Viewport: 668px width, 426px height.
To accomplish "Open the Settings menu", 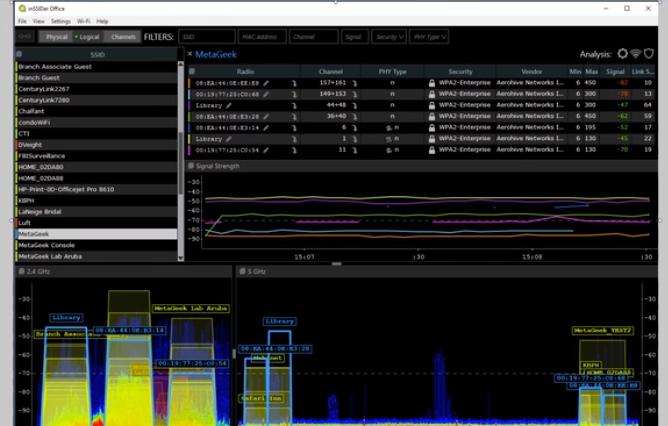I will [x=61, y=20].
